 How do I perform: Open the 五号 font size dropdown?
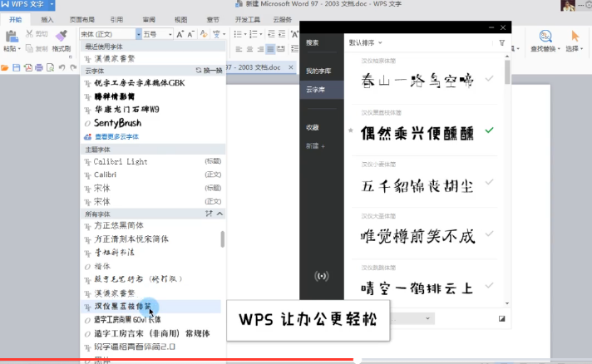tap(170, 34)
